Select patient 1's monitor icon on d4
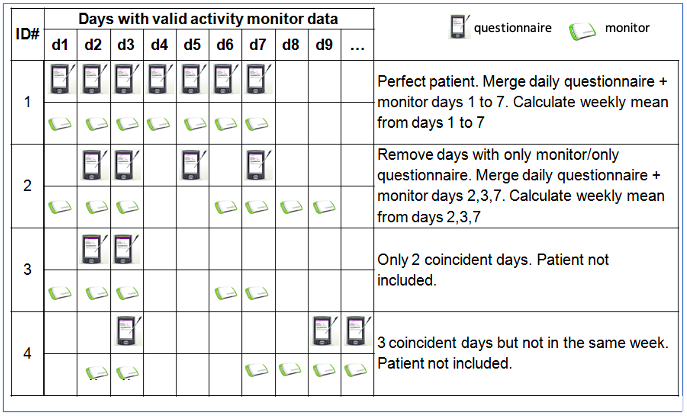This screenshot has height=416, width=687. click(x=159, y=123)
